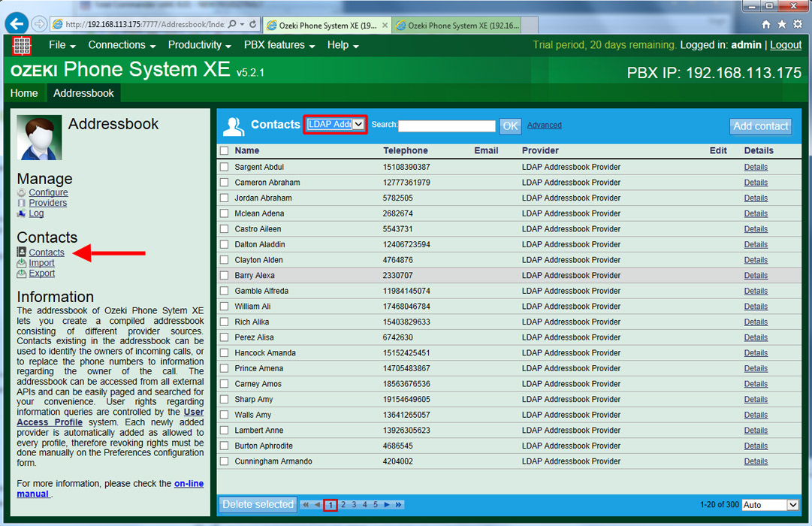Viewport: 812px width, 526px height.
Task: Open the Configure link
Action: click(x=48, y=193)
